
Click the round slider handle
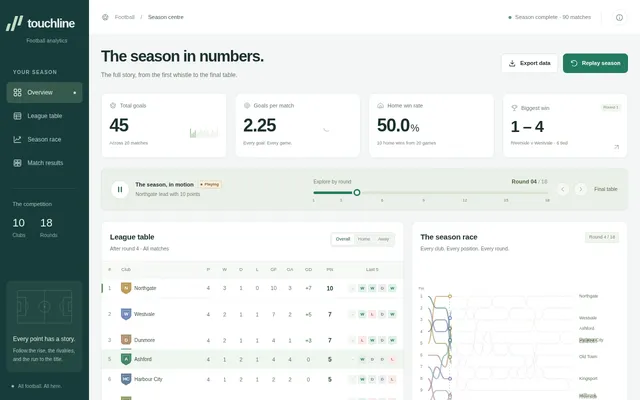point(357,192)
